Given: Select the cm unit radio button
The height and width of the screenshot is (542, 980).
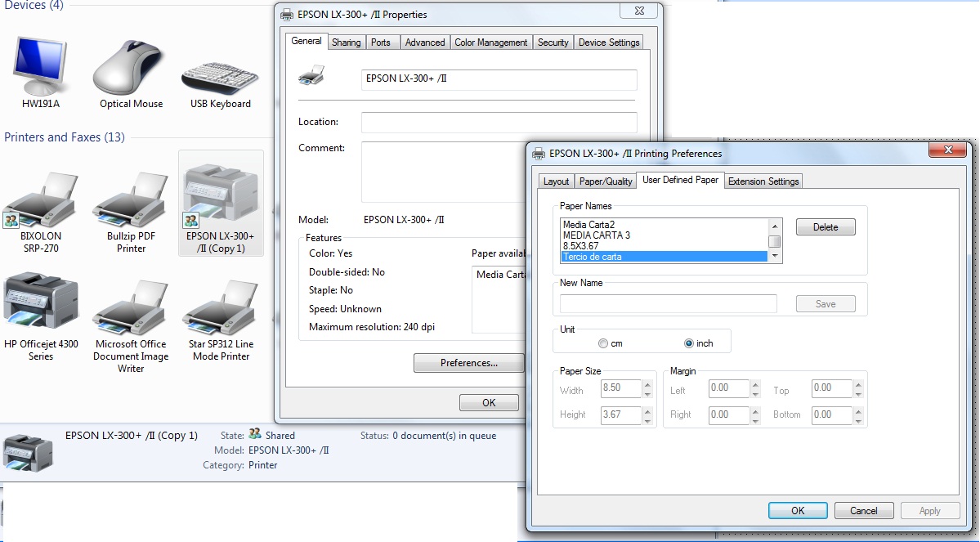Looking at the screenshot, I should click(x=602, y=343).
